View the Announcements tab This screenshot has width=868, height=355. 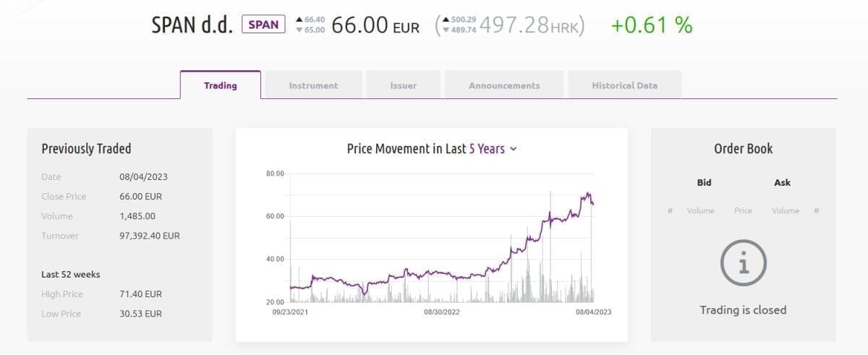(x=504, y=85)
